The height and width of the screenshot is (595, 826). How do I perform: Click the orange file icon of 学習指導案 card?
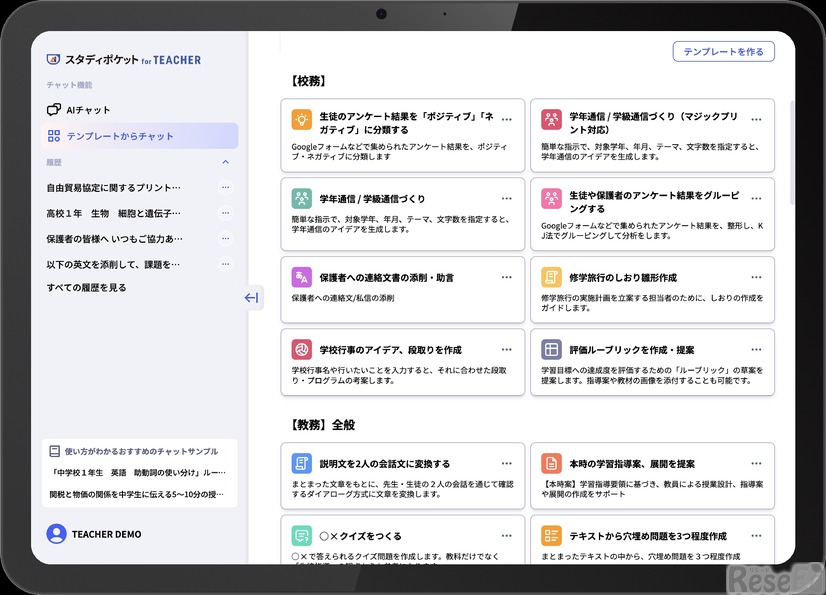(x=552, y=464)
